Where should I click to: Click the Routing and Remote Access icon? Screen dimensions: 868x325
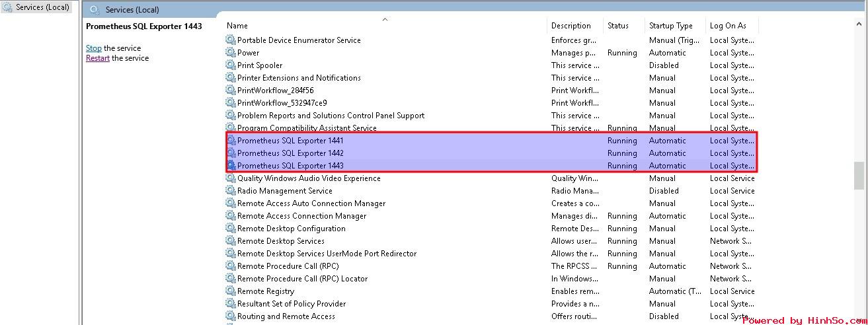[230, 316]
